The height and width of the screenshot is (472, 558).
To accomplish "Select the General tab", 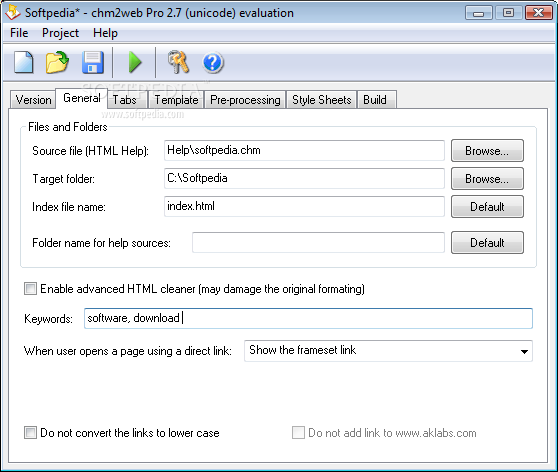I will tap(81, 98).
